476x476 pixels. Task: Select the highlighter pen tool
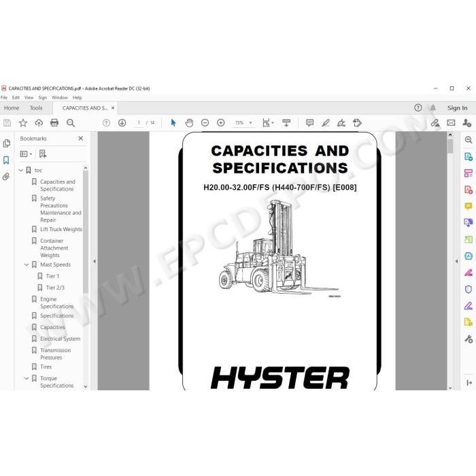click(326, 123)
